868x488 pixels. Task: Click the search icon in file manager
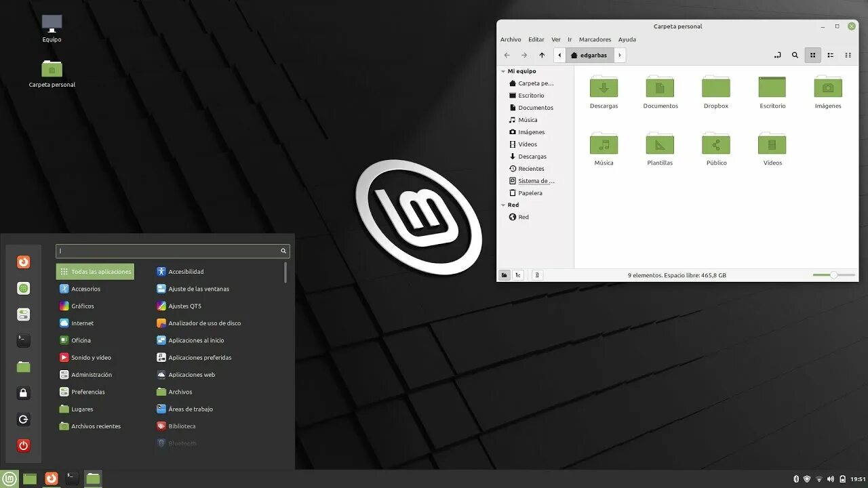coord(795,55)
